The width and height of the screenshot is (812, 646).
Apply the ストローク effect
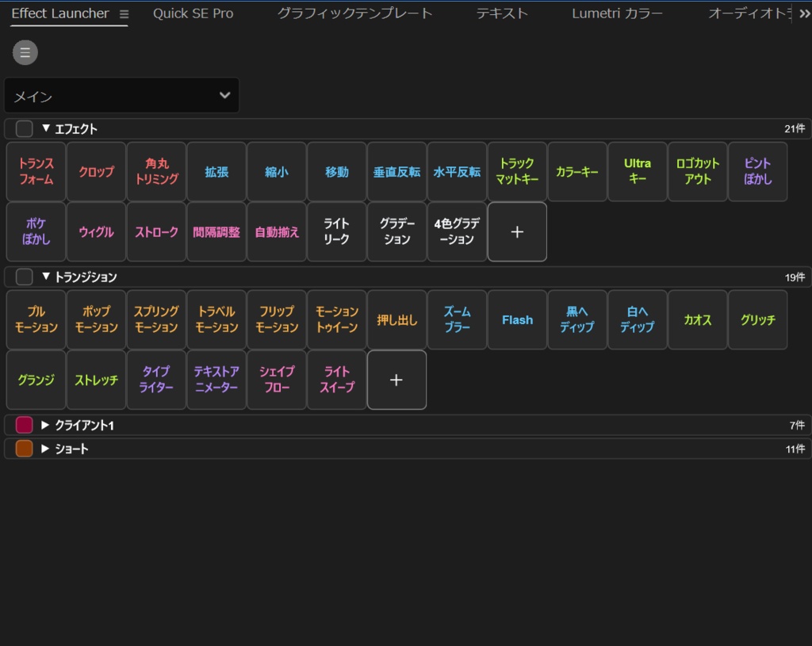pos(156,231)
